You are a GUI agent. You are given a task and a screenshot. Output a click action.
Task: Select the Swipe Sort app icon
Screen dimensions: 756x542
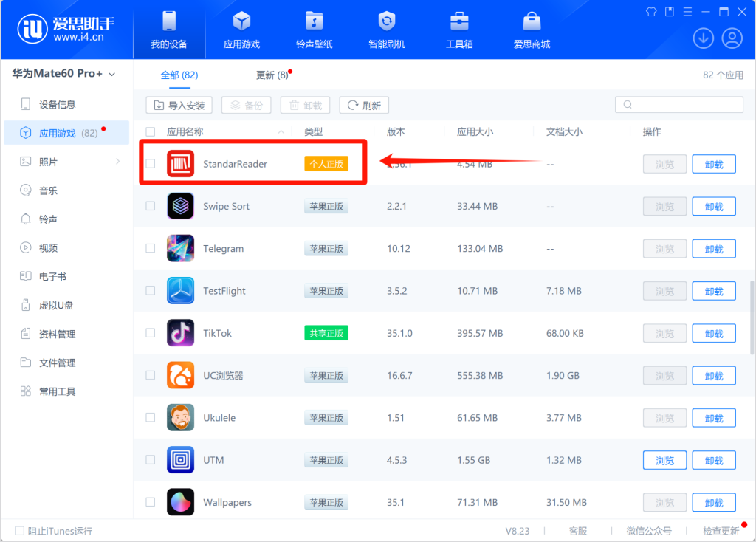180,206
